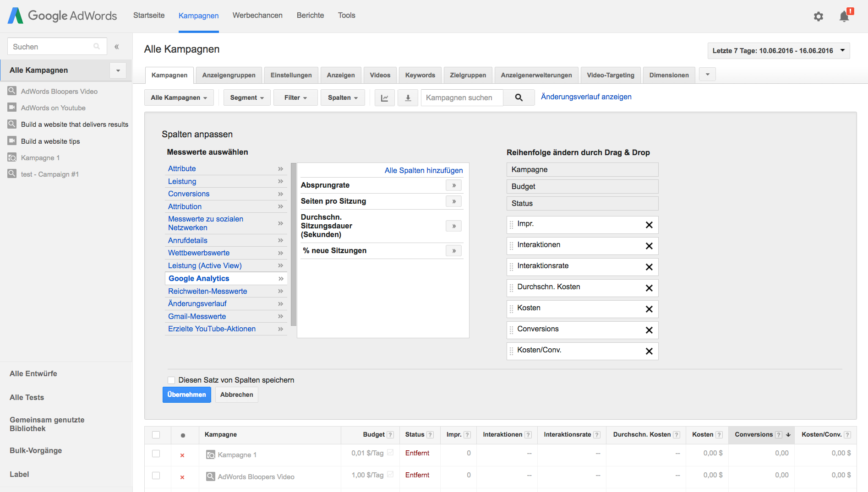Switch to the Video-Targeting tab

point(611,75)
